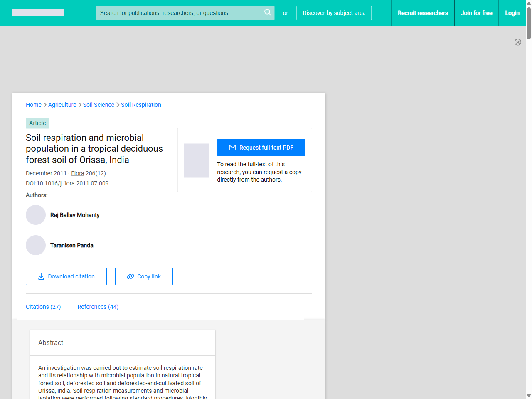Request the full-text PDF
The width and height of the screenshot is (532, 399).
pyautogui.click(x=261, y=148)
